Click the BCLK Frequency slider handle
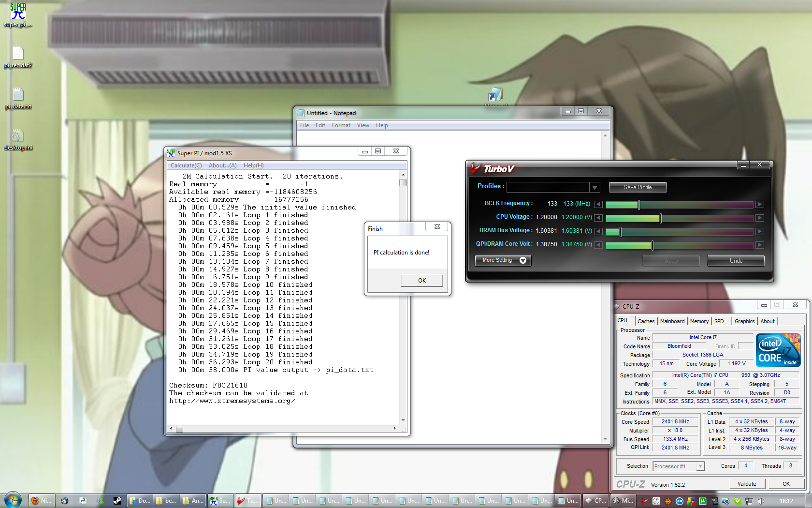The image size is (812, 508). (x=639, y=205)
